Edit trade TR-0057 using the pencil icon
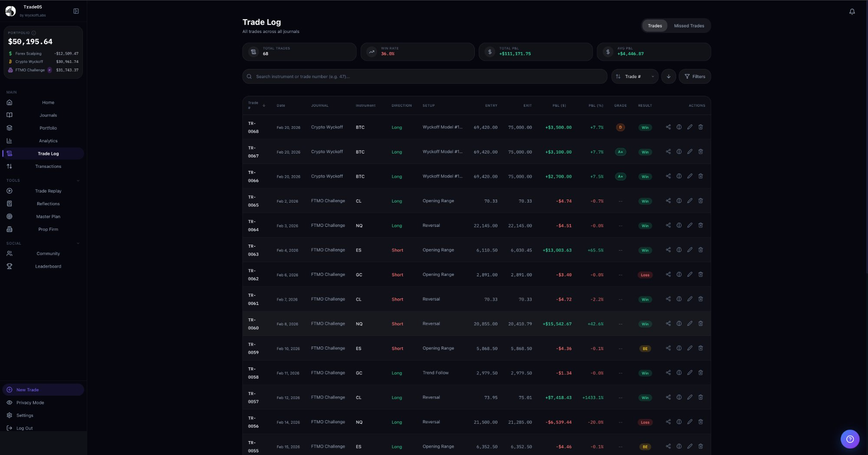This screenshot has height=455, width=868. [690, 397]
